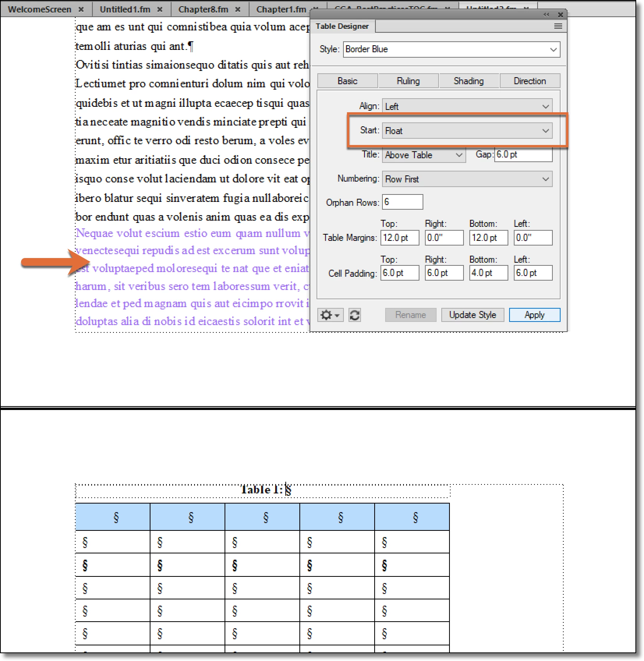Switch to the Basic tab
Viewport: 644px width, 661px height.
coord(347,81)
